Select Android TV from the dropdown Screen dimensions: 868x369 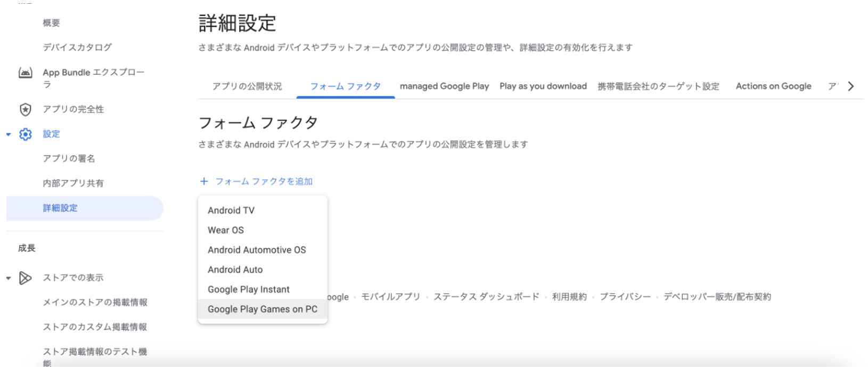(x=231, y=210)
